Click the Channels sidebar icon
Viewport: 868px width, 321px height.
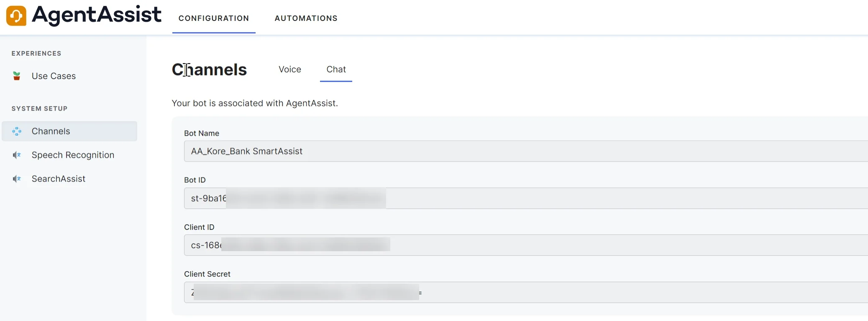click(17, 131)
